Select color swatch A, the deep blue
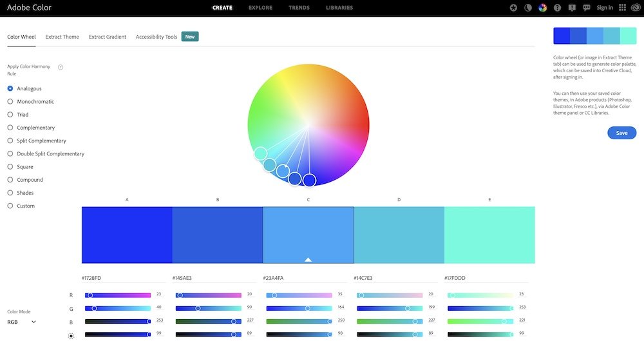Viewport: 644px width, 363px height. [127, 235]
